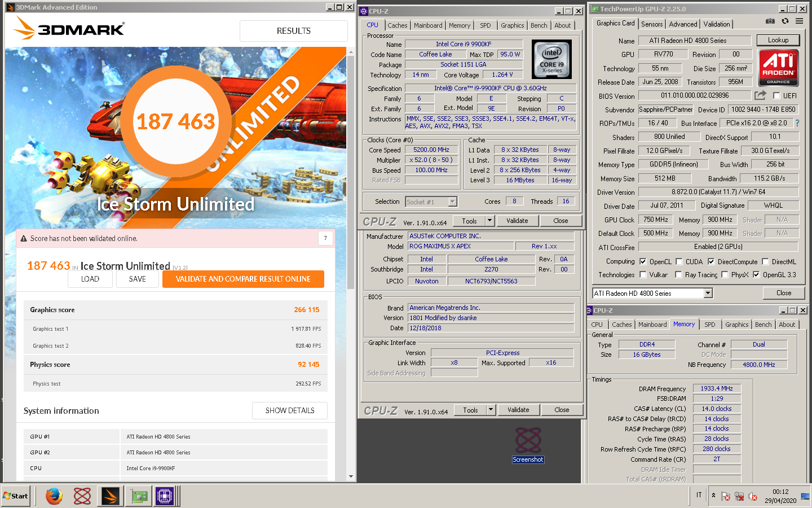Toggle the CUDA checkbox

click(679, 261)
